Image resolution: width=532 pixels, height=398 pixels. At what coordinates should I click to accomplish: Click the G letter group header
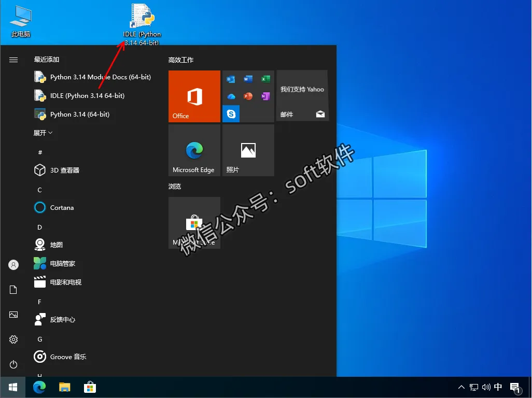pos(40,339)
